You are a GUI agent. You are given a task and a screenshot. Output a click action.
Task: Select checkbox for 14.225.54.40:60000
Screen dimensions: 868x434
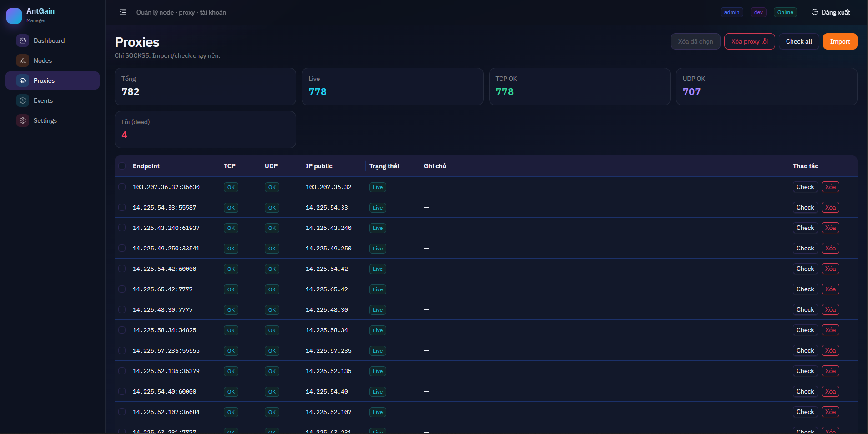122,391
